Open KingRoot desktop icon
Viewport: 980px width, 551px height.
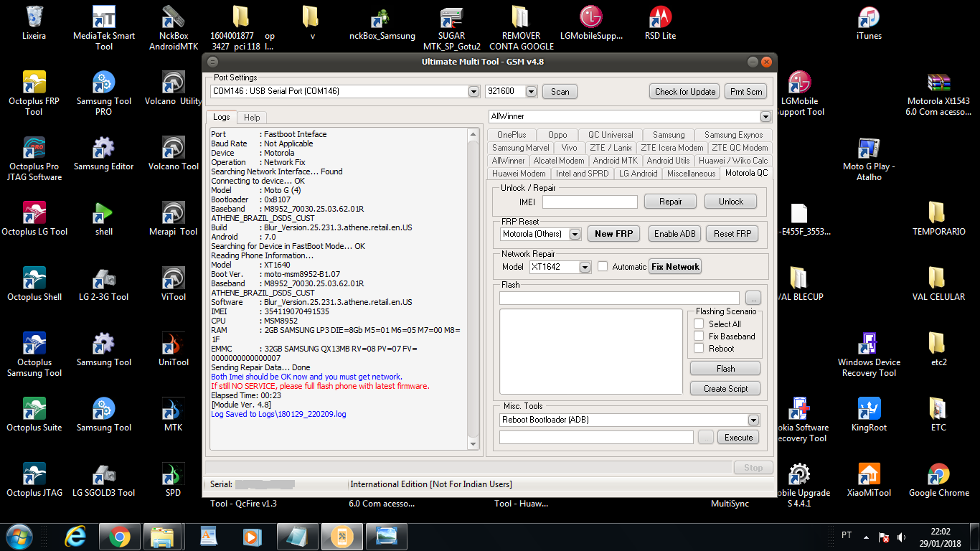(869, 415)
